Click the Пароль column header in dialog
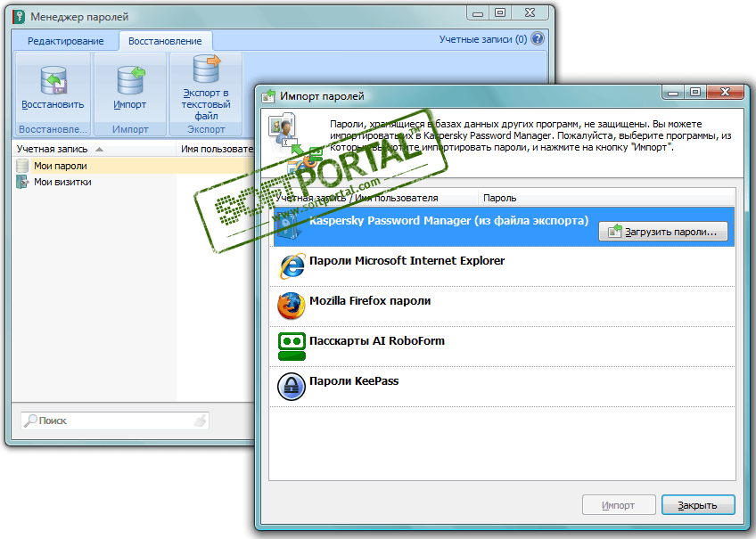The height and width of the screenshot is (539, 756). pyautogui.click(x=606, y=198)
